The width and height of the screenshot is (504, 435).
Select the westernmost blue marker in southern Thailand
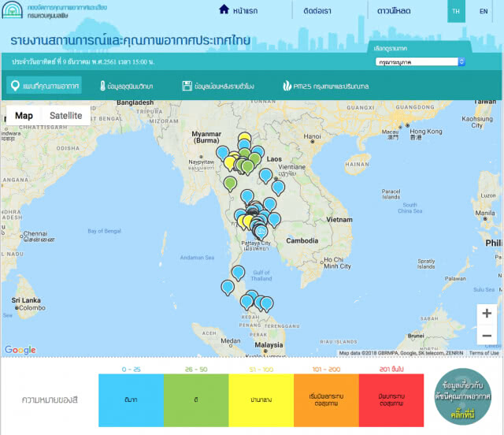click(228, 288)
